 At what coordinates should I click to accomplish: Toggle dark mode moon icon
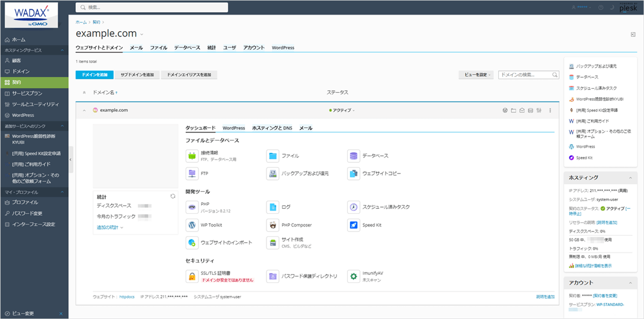click(x=611, y=8)
